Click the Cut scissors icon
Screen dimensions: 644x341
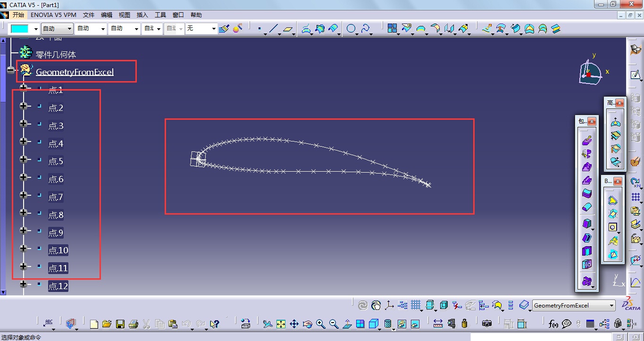[x=146, y=324]
